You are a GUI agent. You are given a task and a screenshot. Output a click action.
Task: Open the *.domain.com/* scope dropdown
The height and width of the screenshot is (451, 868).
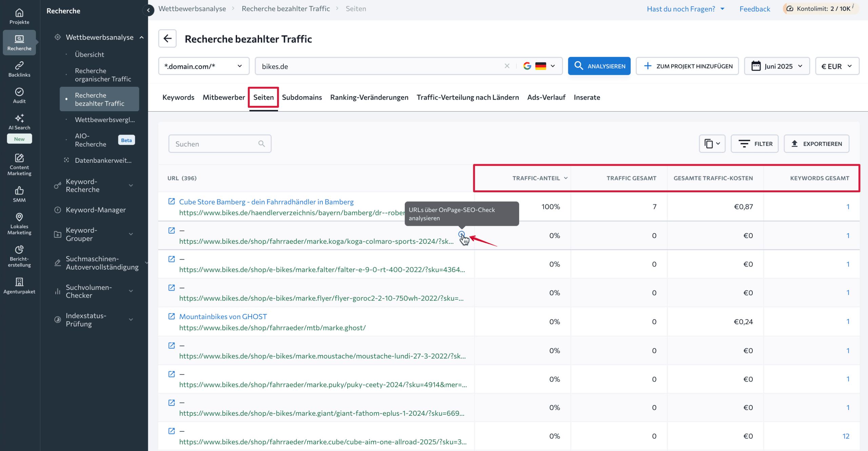pyautogui.click(x=204, y=66)
